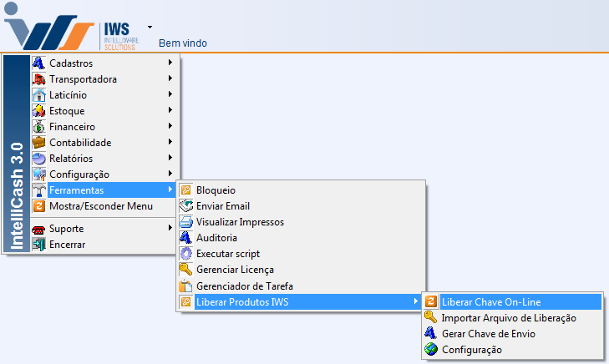Open Visualizar Impressos

click(302, 222)
